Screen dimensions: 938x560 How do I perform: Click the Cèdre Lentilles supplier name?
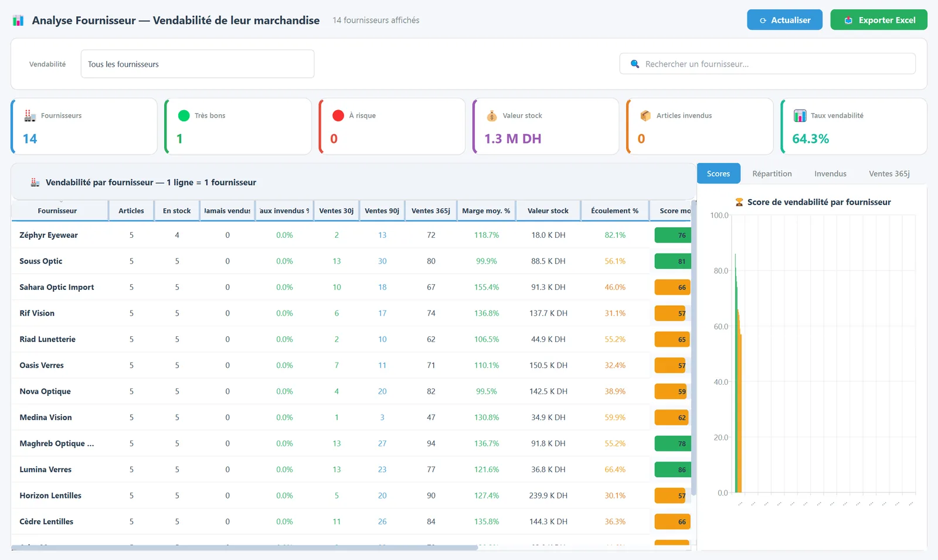46,522
